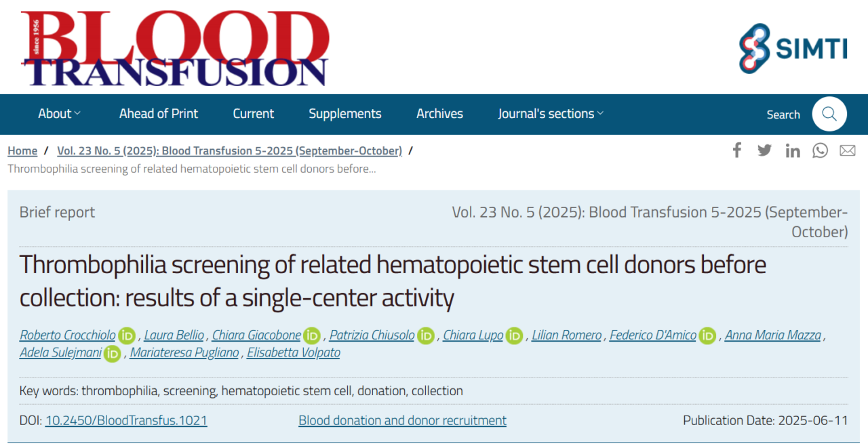Open the search magnifier icon
The height and width of the screenshot is (448, 868).
pyautogui.click(x=829, y=115)
